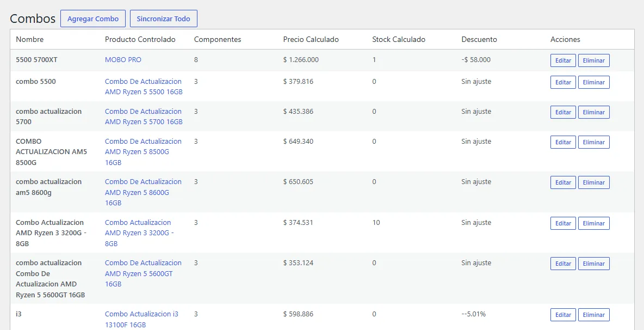Open Combo De Actualizacion Ryzen 5 5600GT link
This screenshot has width=644, height=330.
coord(144,273)
